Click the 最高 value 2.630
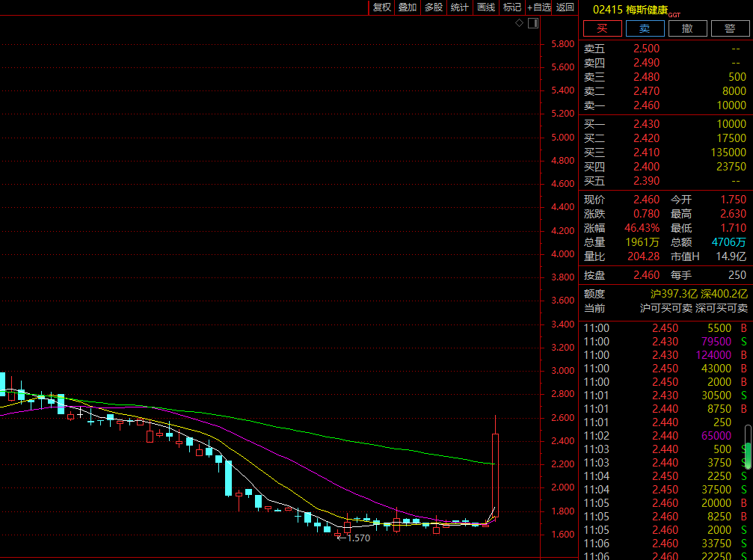 (733, 214)
